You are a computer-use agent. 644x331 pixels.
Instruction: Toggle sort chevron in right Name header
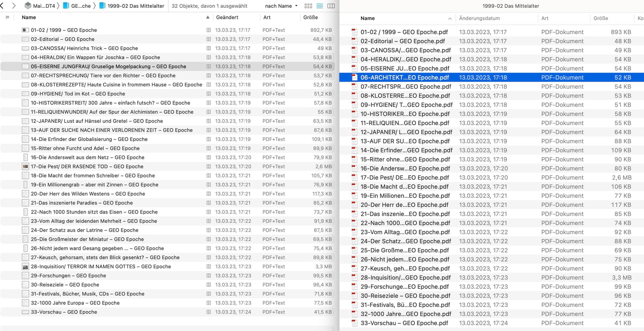[450, 18]
